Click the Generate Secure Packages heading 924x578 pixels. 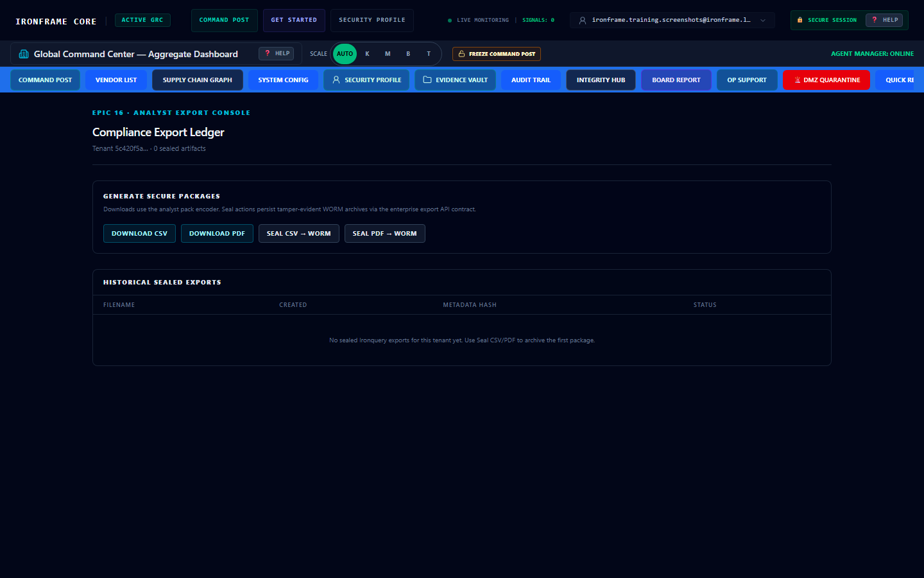point(162,197)
